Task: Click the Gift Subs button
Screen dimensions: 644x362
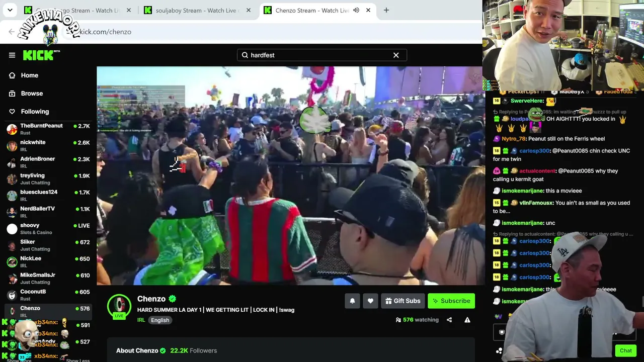Action: [x=403, y=301]
